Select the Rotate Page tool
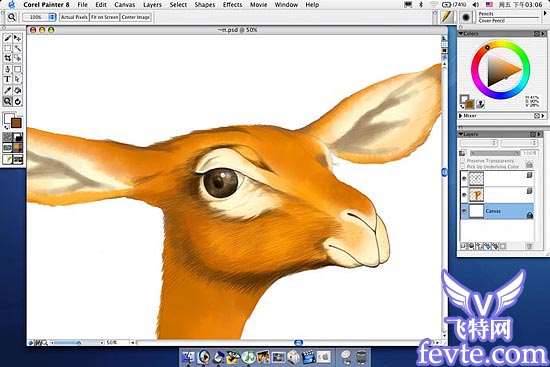Viewport: 550px width, 367px height. pyautogui.click(x=18, y=101)
